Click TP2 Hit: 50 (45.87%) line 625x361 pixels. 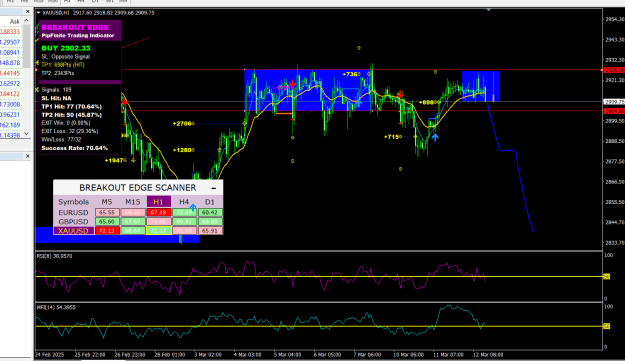click(x=71, y=115)
